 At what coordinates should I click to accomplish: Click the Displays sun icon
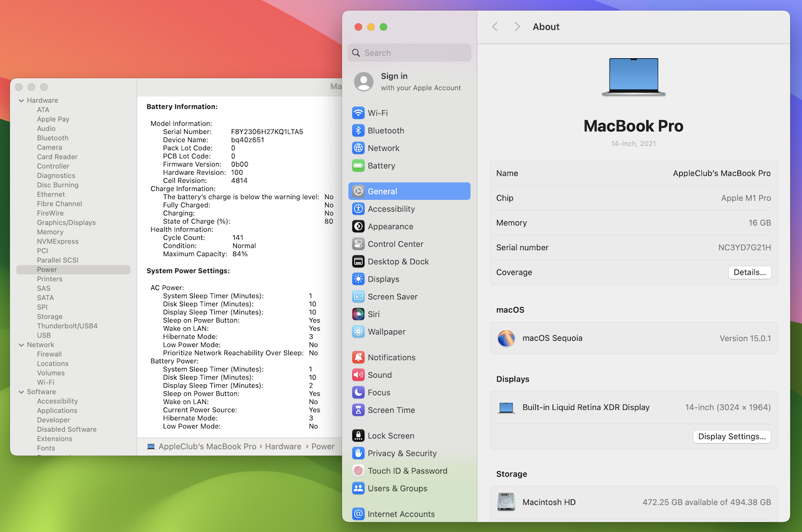[358, 279]
